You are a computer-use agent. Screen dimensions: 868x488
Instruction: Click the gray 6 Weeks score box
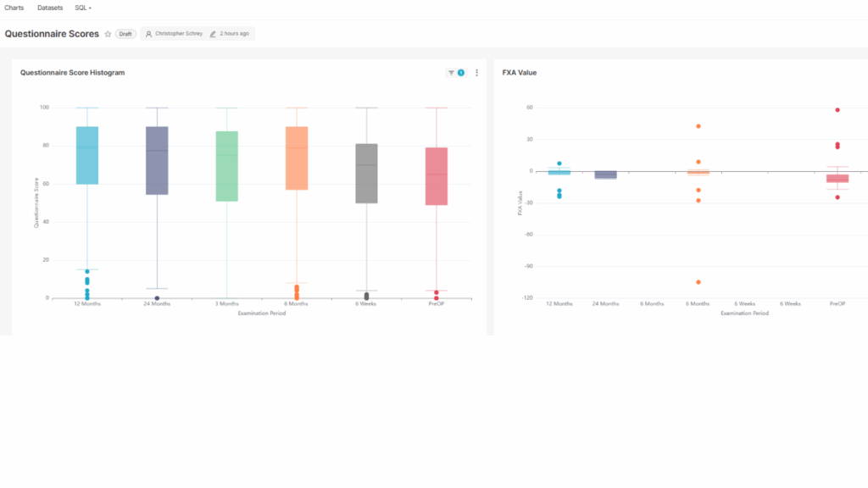click(x=366, y=173)
